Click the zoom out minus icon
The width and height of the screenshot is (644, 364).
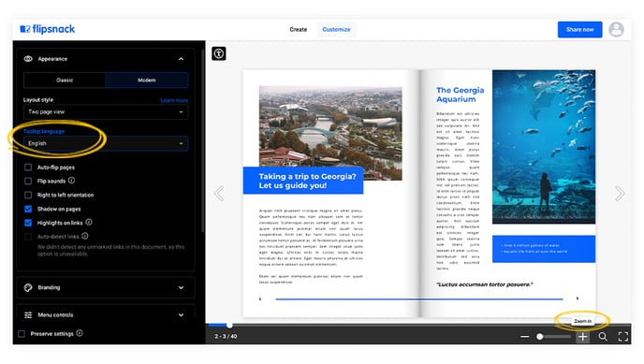(x=524, y=337)
